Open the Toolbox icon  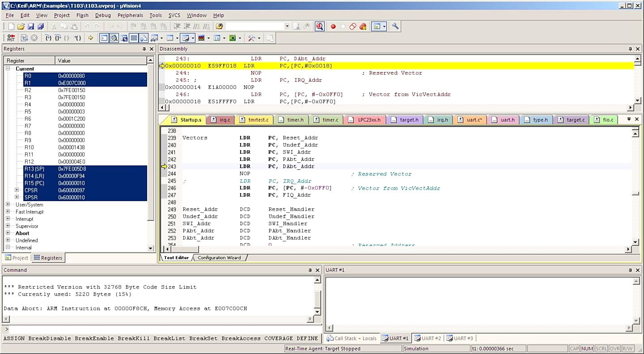pyautogui.click(x=252, y=38)
